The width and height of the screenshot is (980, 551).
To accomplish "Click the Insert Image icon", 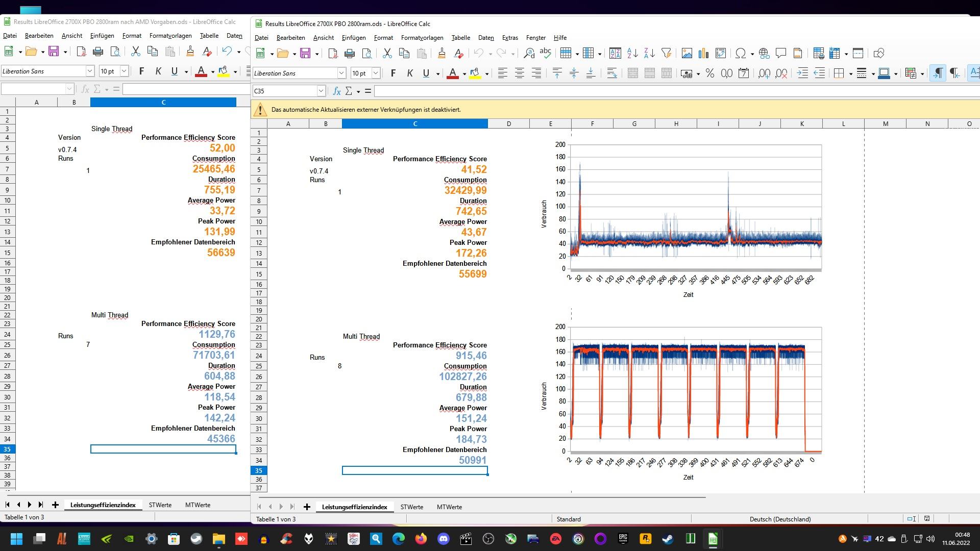I will pos(687,53).
